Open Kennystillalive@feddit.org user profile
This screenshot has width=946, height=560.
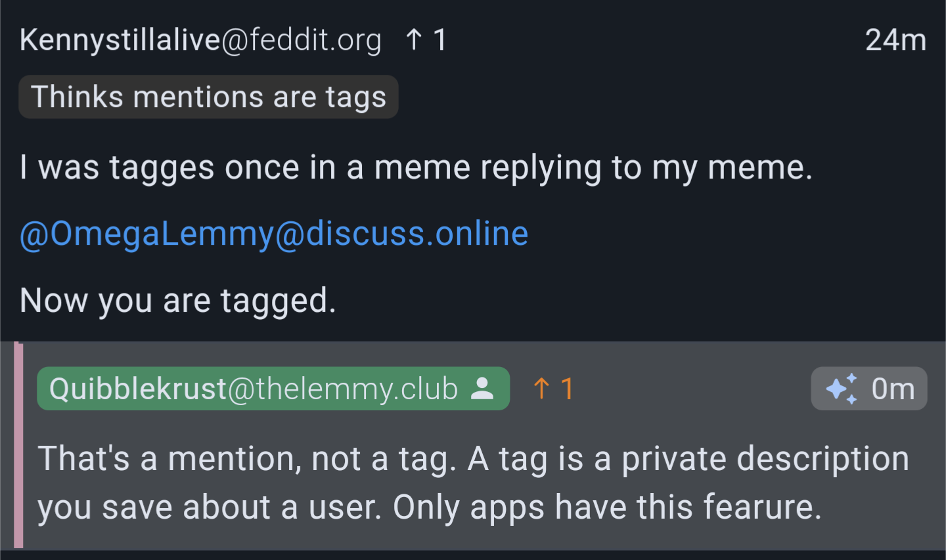pos(200,39)
